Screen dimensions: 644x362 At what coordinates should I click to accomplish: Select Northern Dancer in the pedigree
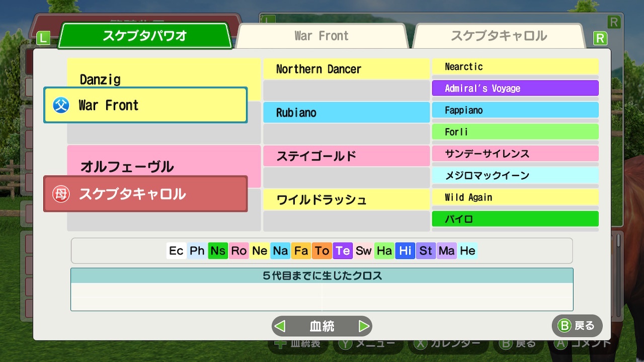346,69
